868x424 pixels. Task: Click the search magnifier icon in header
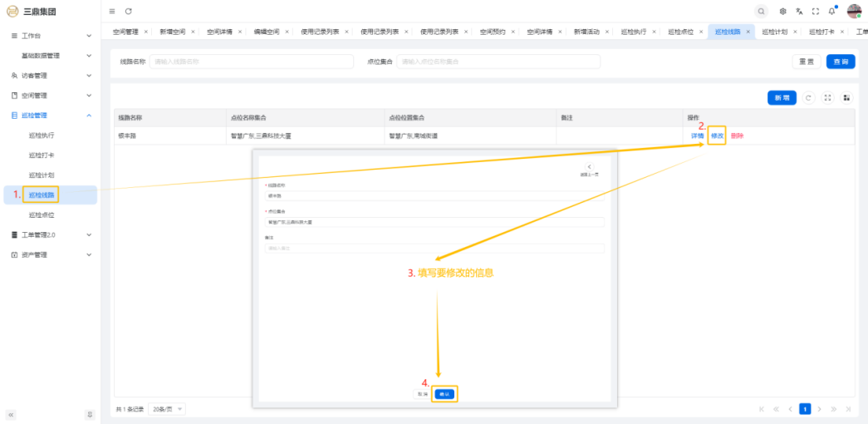[x=761, y=11]
